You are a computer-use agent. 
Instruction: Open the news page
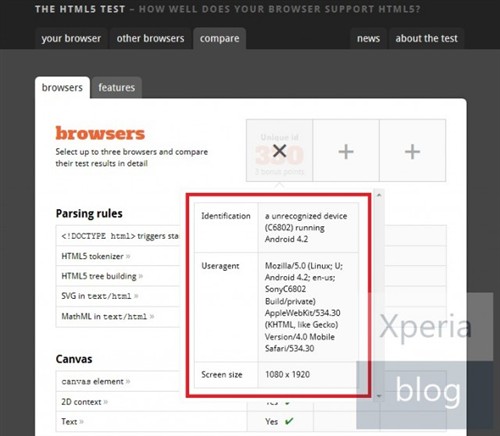tap(368, 38)
